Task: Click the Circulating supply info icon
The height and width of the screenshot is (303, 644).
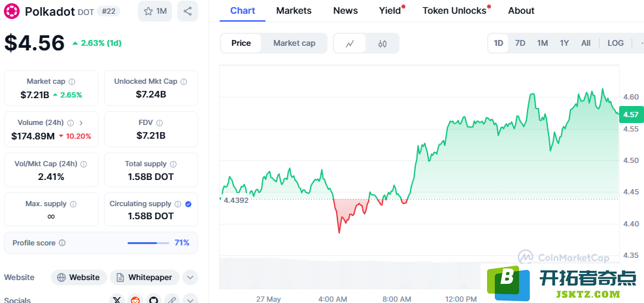Action: click(x=178, y=204)
